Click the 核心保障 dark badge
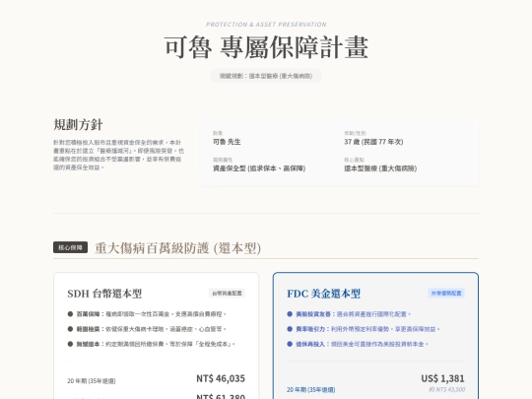The image size is (532, 399). [70, 247]
